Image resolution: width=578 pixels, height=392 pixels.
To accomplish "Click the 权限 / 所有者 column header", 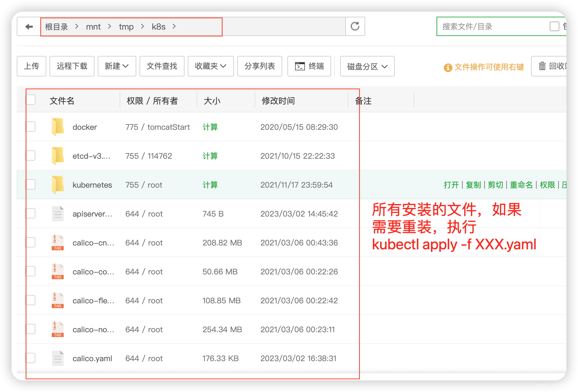I will [152, 101].
